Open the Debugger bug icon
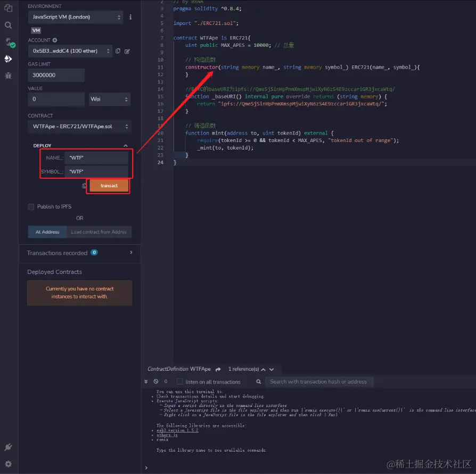 click(8, 76)
